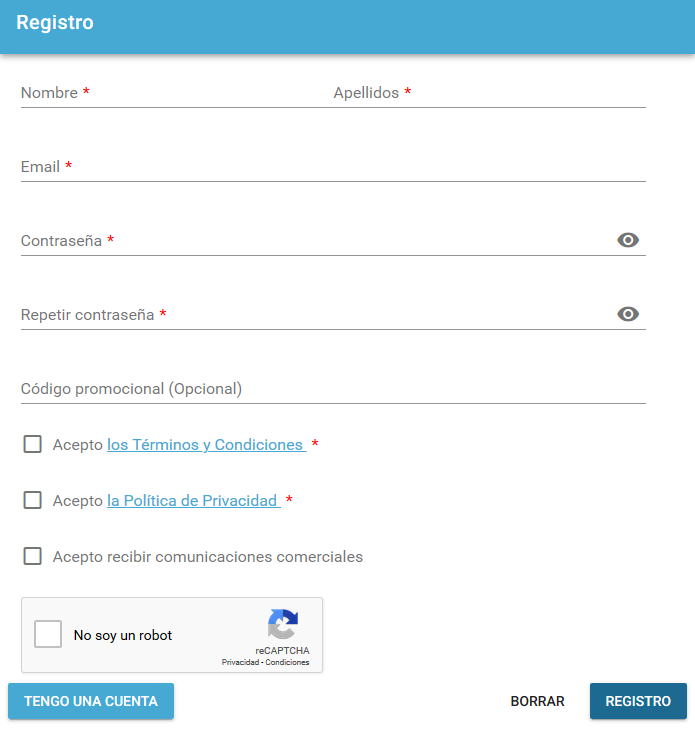Click the reCAPTCHA logo icon
This screenshot has height=729, width=695.
[x=283, y=625]
